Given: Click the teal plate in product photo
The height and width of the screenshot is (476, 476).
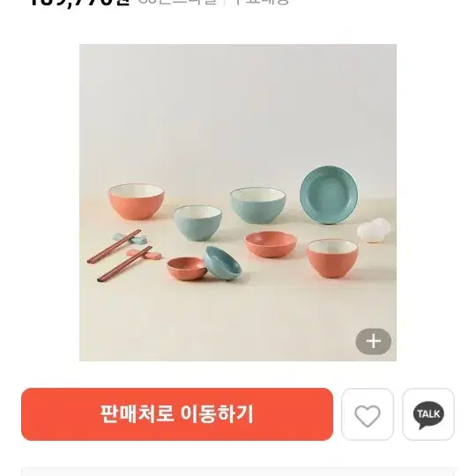Looking at the screenshot, I should click(329, 195).
